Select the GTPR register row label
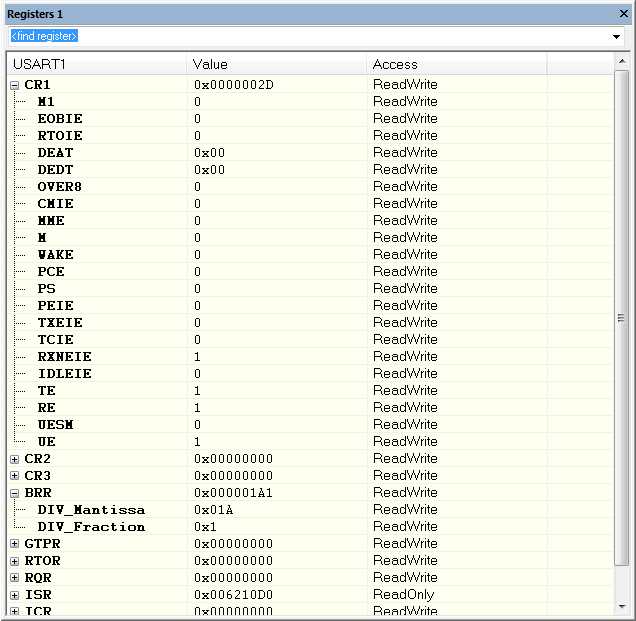 42,544
